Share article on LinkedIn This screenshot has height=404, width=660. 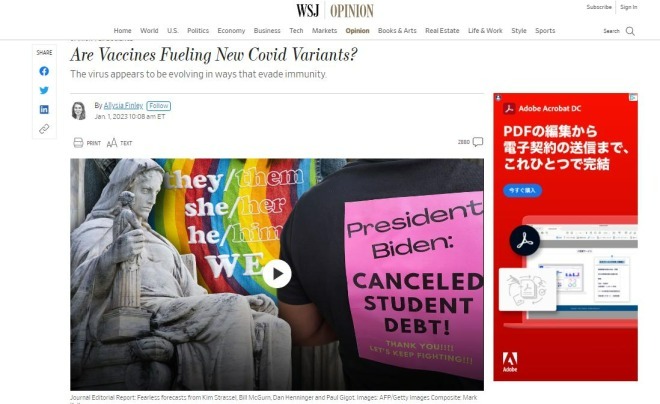44,109
